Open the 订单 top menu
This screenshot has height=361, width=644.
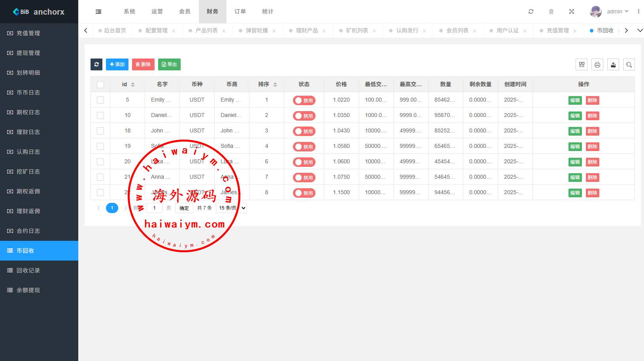(240, 11)
